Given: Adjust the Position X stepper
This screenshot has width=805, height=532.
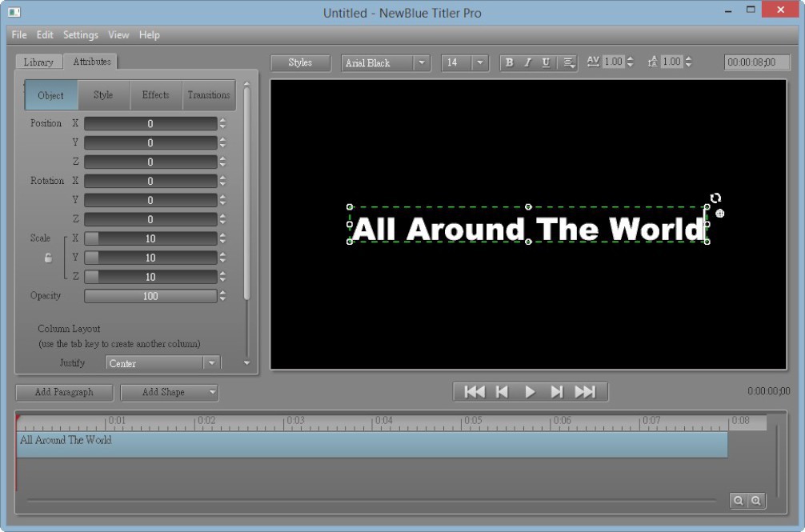Looking at the screenshot, I should click(x=222, y=123).
